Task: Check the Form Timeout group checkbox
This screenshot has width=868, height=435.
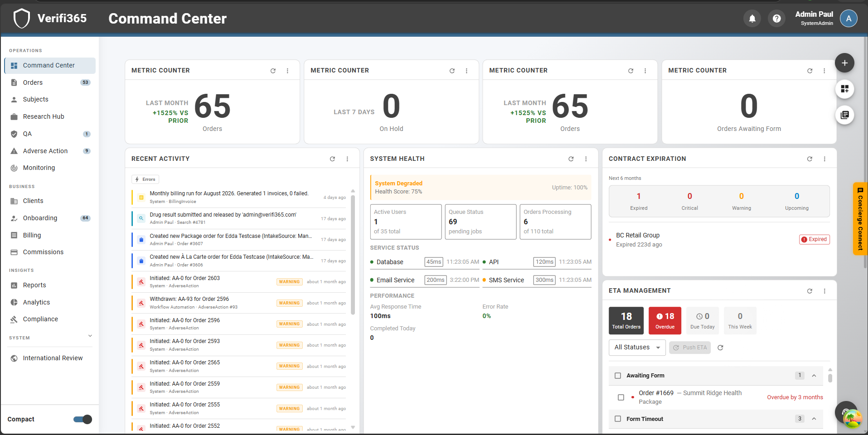Action: coord(618,419)
